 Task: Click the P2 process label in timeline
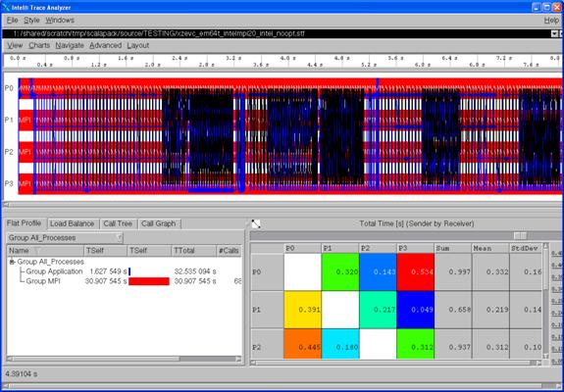(9, 152)
